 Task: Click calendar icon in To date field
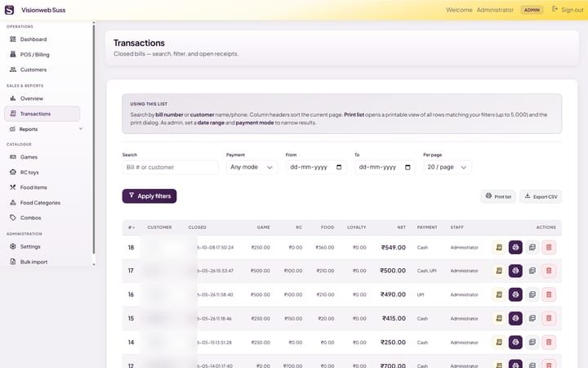point(408,167)
